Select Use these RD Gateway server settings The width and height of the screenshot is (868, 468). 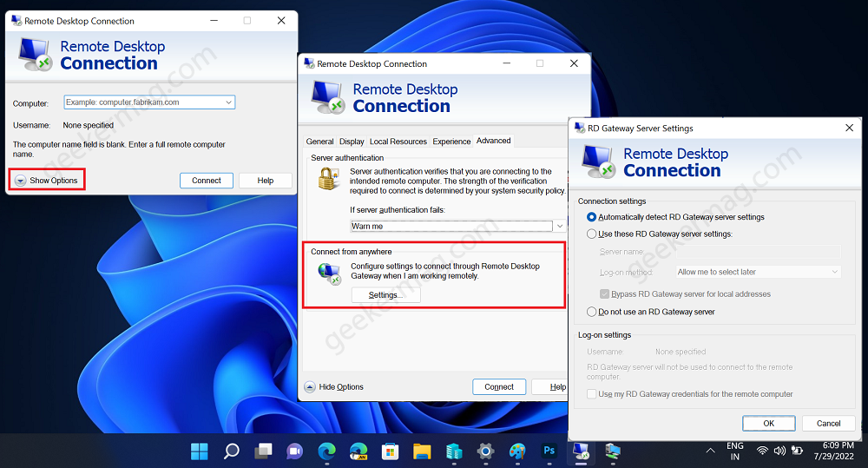[591, 234]
